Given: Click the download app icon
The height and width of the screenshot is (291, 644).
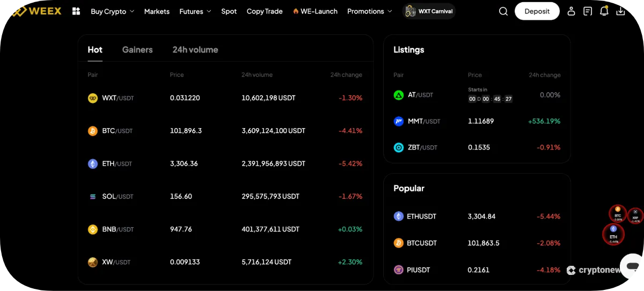Looking at the screenshot, I should tap(620, 11).
